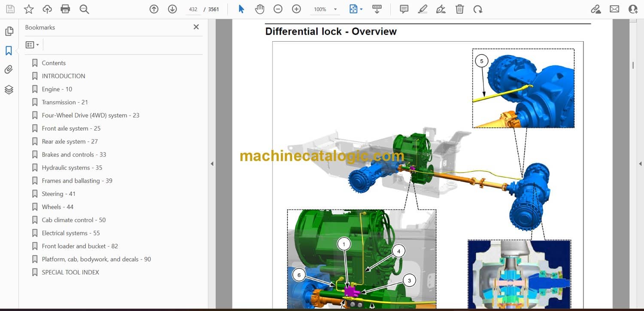This screenshot has height=311, width=644.
Task: Collapse the left navigation pane arrow
Action: tap(212, 164)
